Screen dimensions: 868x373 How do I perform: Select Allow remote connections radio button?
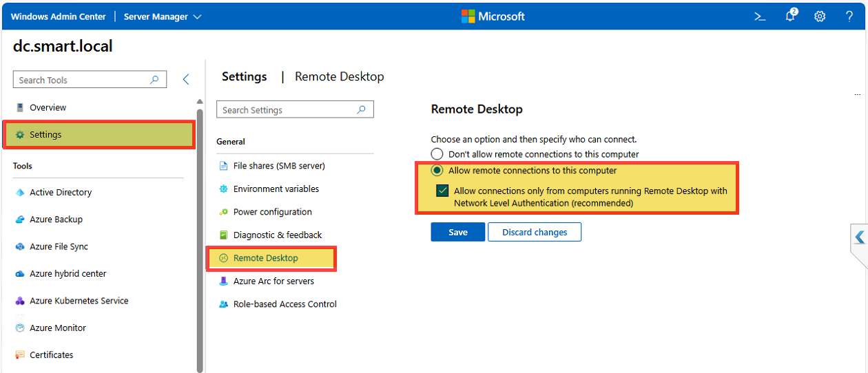(x=437, y=171)
